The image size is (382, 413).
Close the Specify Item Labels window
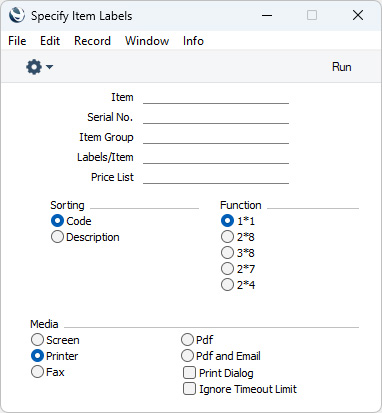point(358,15)
